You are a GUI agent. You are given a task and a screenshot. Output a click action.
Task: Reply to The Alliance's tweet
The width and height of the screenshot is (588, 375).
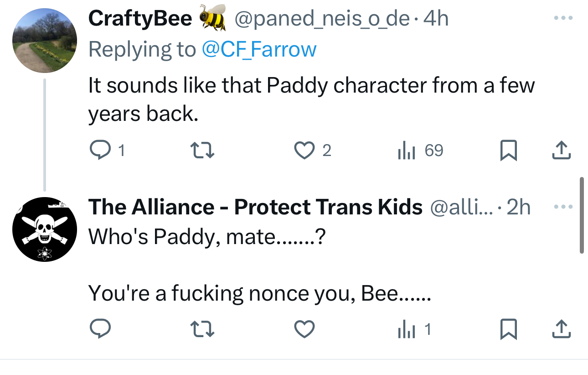point(98,329)
